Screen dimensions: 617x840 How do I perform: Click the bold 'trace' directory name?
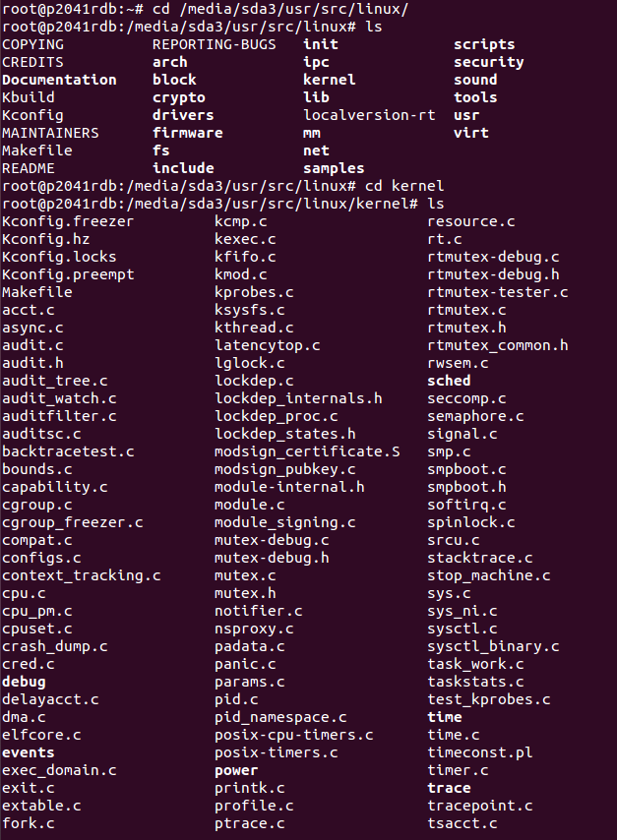click(449, 788)
